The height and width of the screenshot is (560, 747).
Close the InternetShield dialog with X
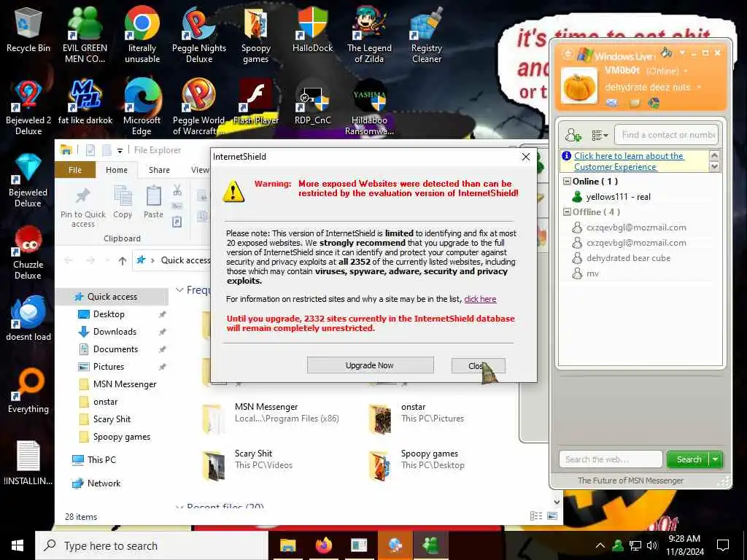click(525, 157)
